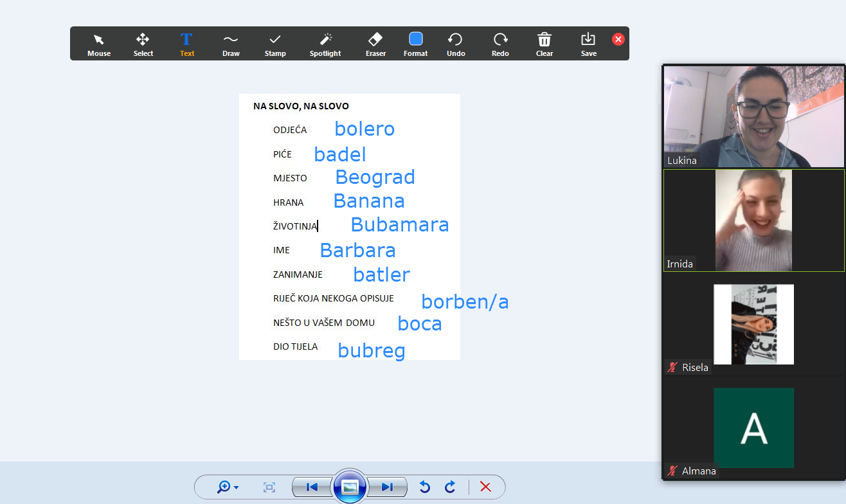Select the Mouse tool in annotation toolbar
846x504 pixels.
(x=99, y=44)
